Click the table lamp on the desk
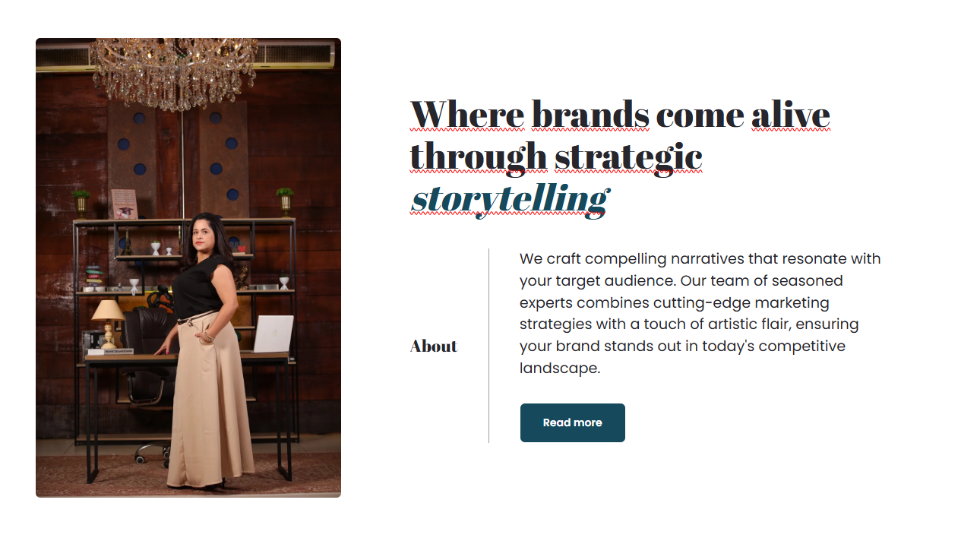This screenshot has height=560, width=980. pos(109,321)
